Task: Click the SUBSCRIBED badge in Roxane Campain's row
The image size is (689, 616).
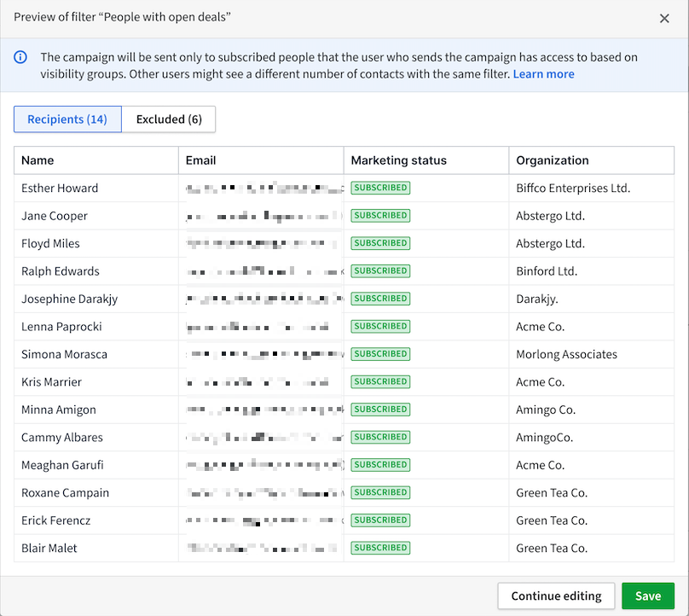Action: click(x=379, y=491)
